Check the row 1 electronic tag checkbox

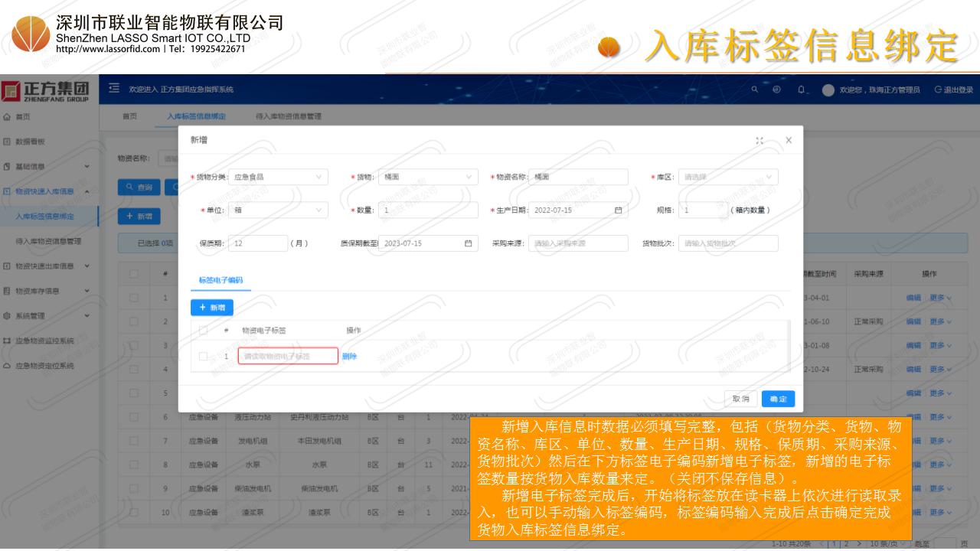point(203,356)
